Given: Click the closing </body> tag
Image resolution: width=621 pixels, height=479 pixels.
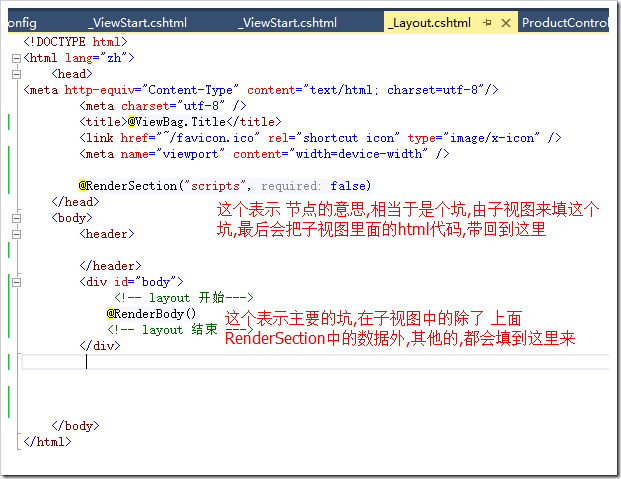Looking at the screenshot, I should (x=75, y=426).
